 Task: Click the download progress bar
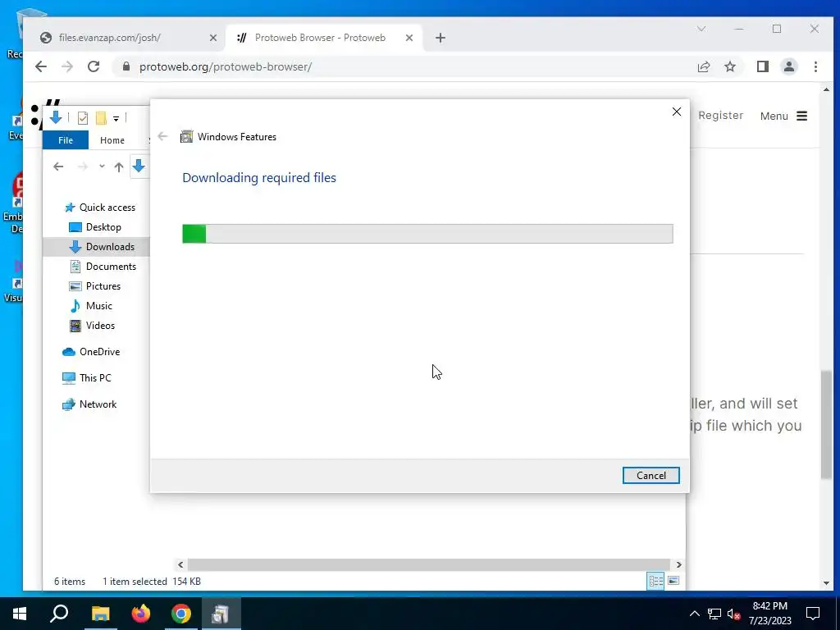427,234
